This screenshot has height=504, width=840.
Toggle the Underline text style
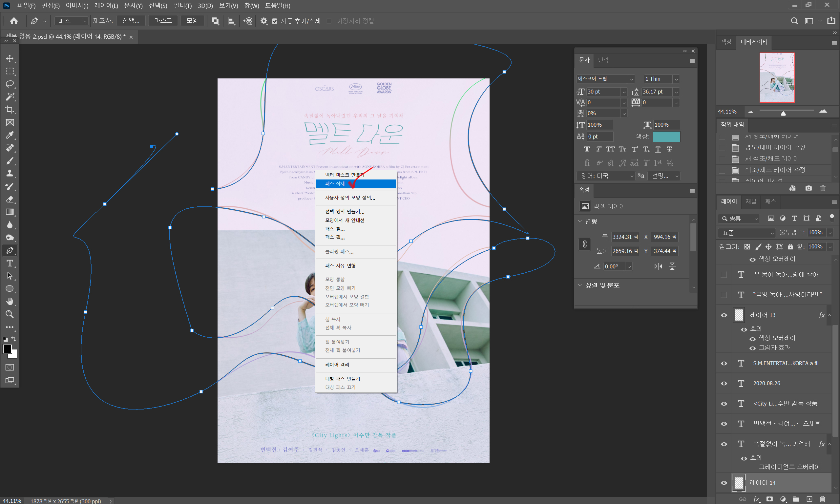(658, 149)
